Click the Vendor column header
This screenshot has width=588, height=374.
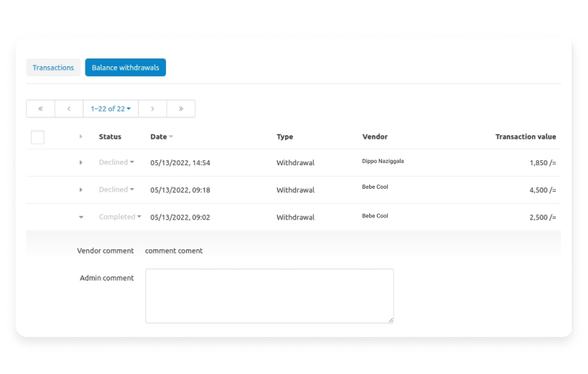coord(375,137)
